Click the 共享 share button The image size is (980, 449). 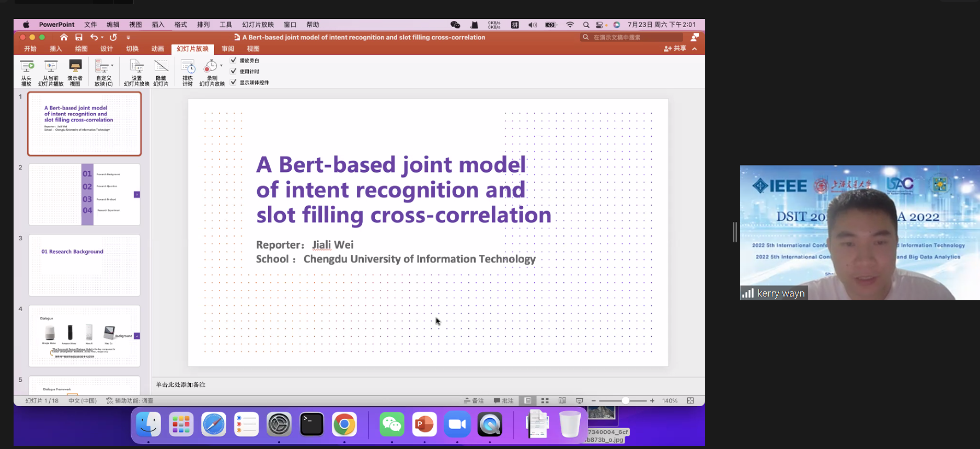click(675, 49)
